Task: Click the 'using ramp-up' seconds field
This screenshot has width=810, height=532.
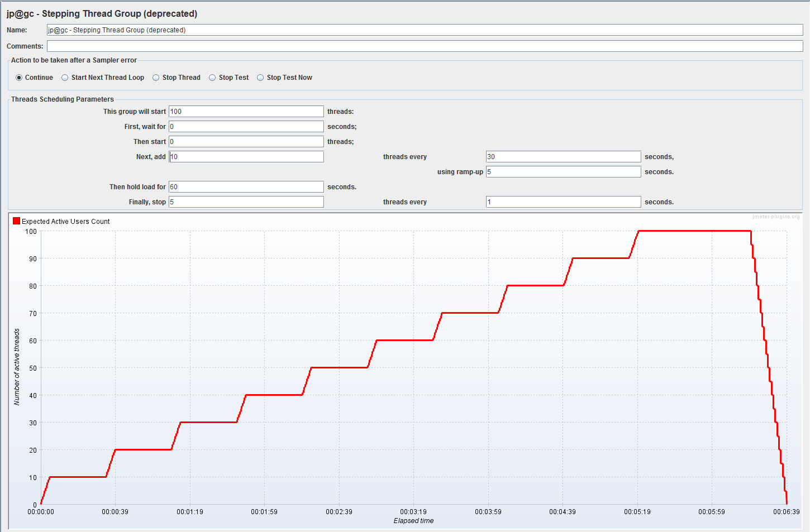Action: point(563,172)
